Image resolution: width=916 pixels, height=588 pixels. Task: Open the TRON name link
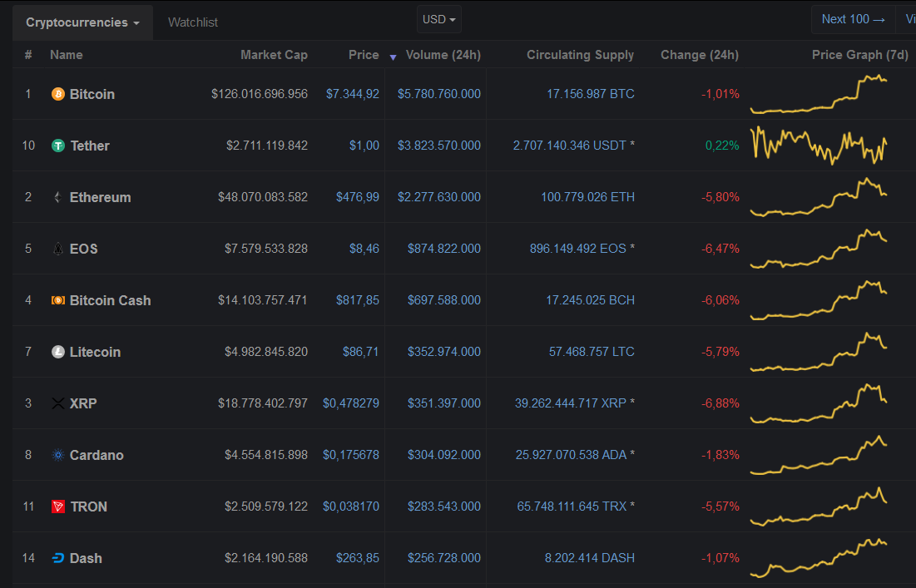88,506
